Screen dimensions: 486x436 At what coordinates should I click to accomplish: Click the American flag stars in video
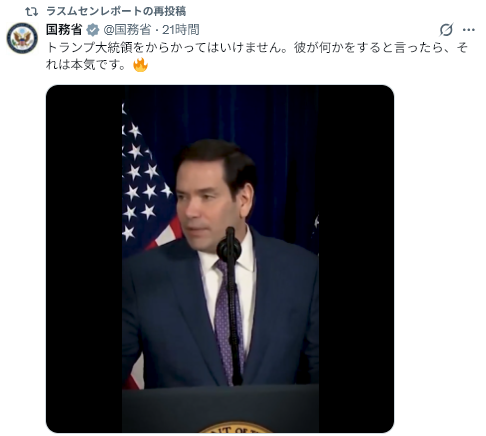143,180
